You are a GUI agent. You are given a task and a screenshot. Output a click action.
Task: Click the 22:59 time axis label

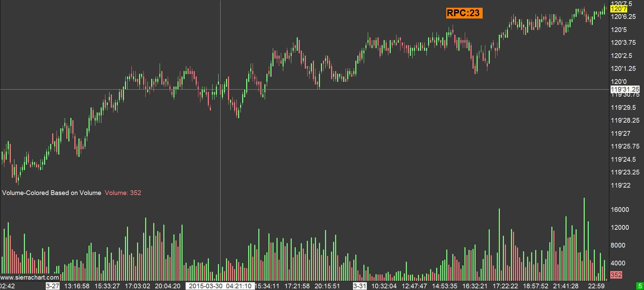pyautogui.click(x=596, y=286)
